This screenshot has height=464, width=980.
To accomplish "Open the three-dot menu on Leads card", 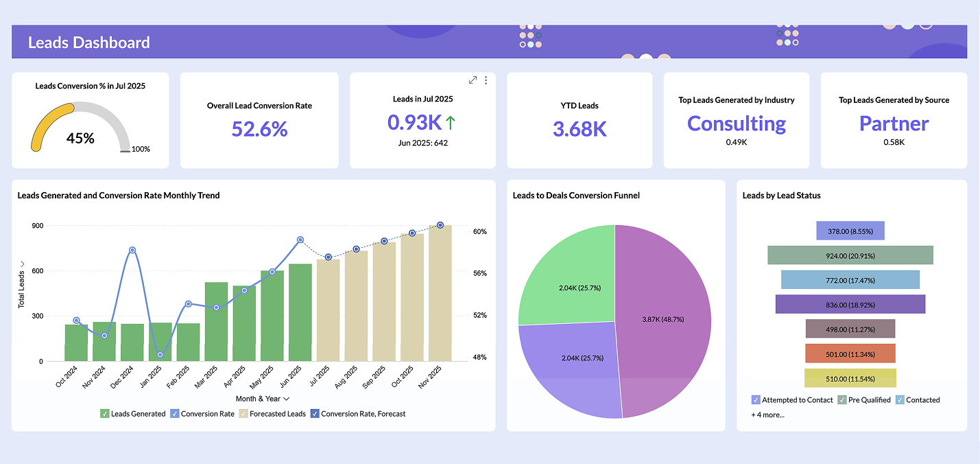I will [x=486, y=80].
